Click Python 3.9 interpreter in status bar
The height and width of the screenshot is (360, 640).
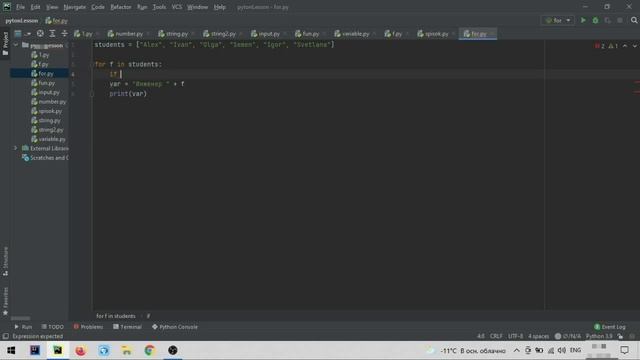coord(599,336)
